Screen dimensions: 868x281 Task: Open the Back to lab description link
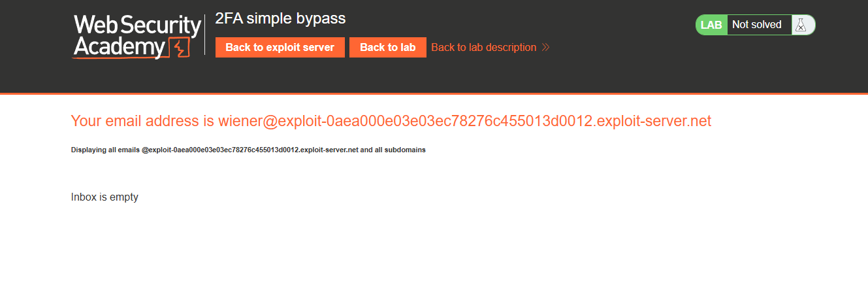pyautogui.click(x=483, y=48)
